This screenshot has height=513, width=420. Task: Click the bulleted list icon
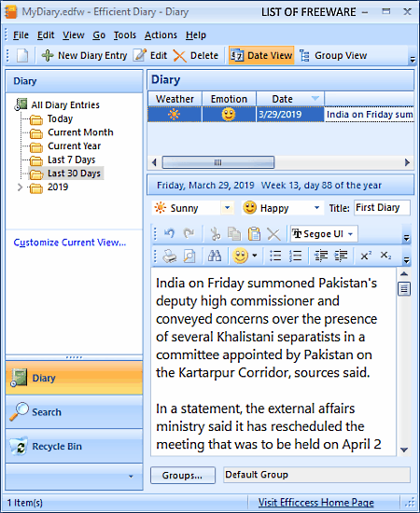pos(275,256)
